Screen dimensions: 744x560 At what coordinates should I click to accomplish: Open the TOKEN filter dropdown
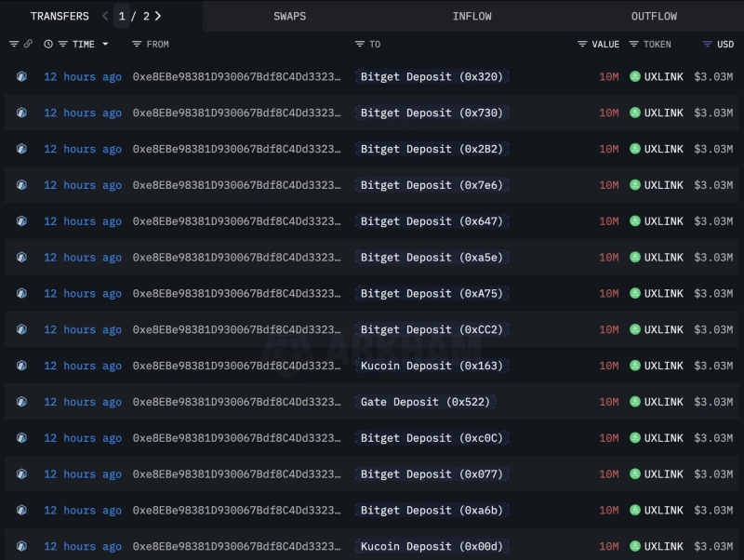coord(634,44)
